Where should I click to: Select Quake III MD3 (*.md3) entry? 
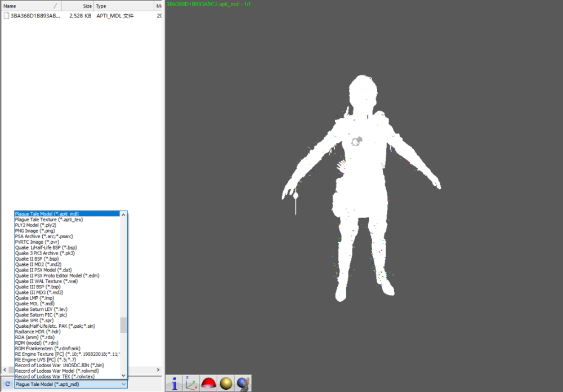point(39,292)
